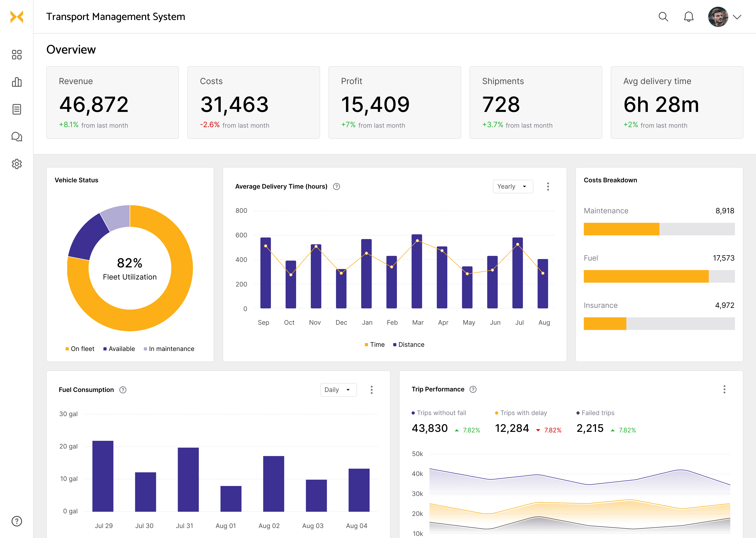
Task: Open the Yearly period dropdown
Action: [x=513, y=187]
